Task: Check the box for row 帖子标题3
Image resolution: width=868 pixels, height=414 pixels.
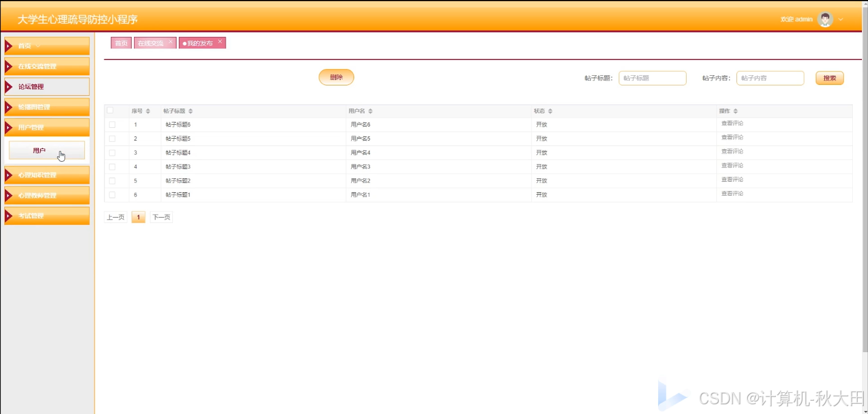Action: coord(112,167)
